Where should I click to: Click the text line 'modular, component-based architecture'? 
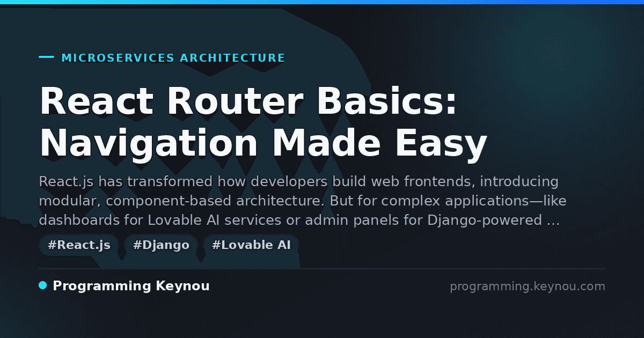[303, 201]
